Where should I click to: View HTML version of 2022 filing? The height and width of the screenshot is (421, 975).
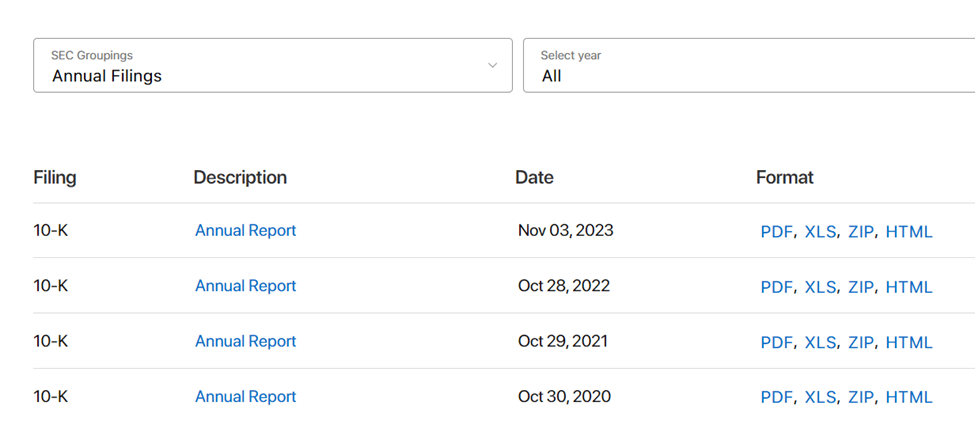pyautogui.click(x=909, y=287)
